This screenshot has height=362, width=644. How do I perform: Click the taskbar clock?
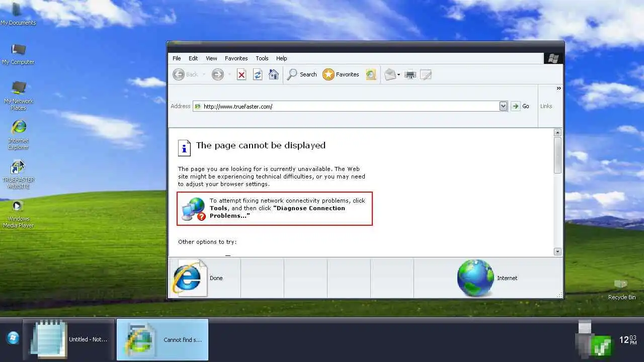(627, 340)
